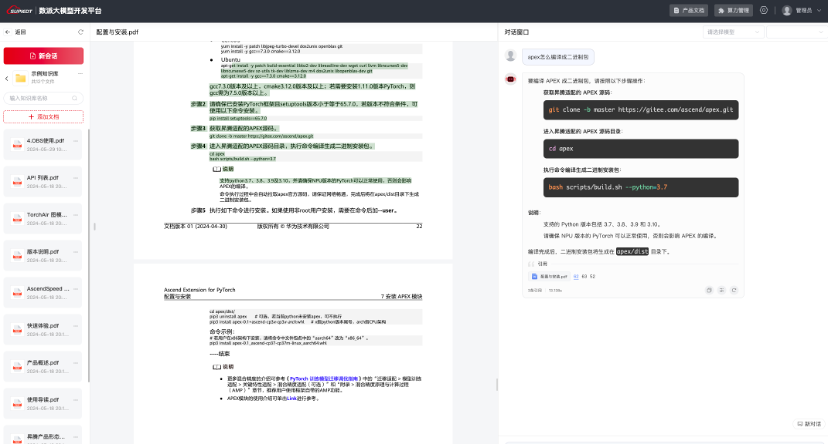Click the user question bubble about apex
The height and width of the screenshot is (444, 828).
(x=558, y=57)
